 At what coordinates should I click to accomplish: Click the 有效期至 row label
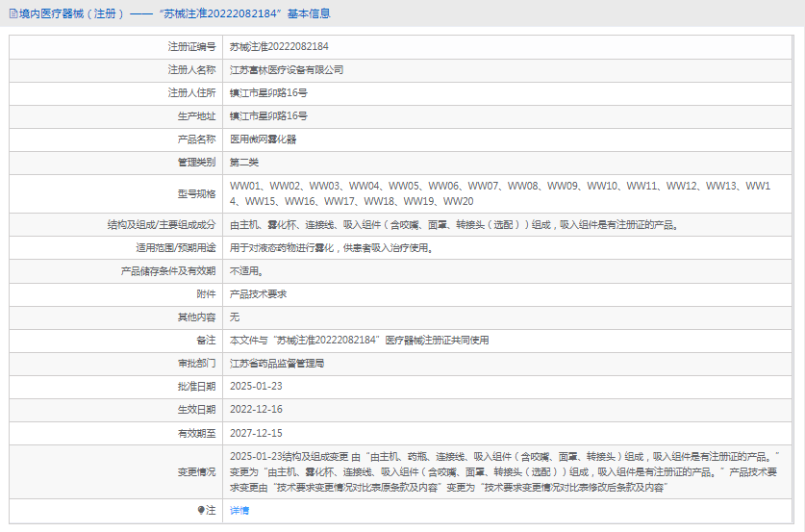[x=196, y=433]
